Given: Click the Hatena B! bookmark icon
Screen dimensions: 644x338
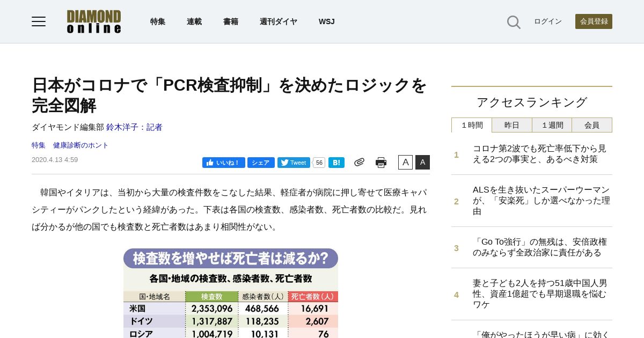Looking at the screenshot, I should (x=336, y=163).
